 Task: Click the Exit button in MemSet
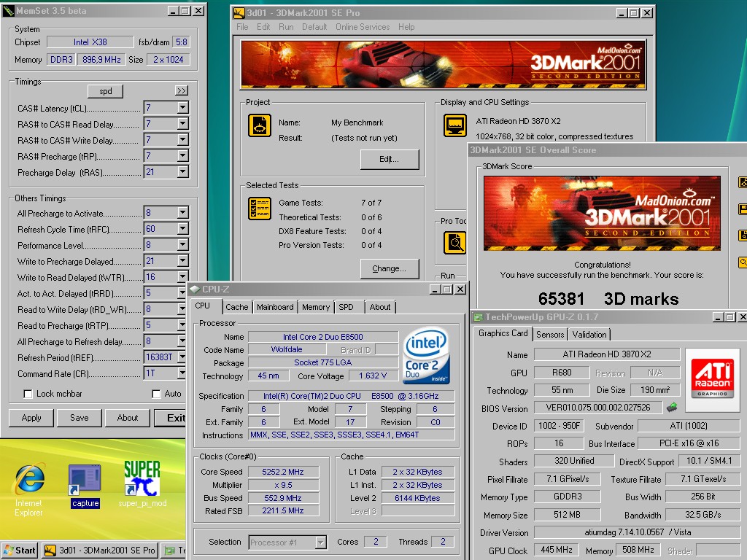coord(171,418)
